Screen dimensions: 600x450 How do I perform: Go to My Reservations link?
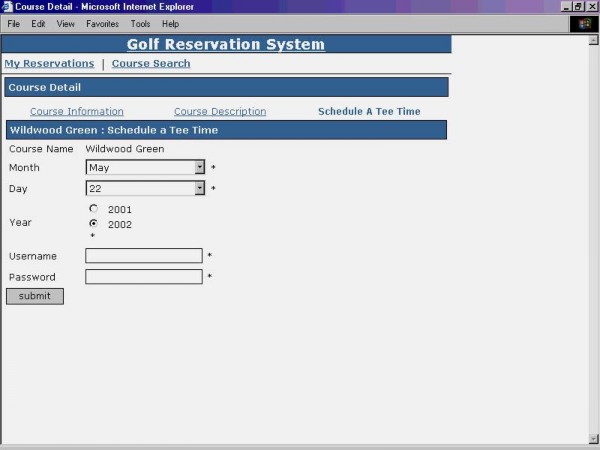(x=49, y=64)
